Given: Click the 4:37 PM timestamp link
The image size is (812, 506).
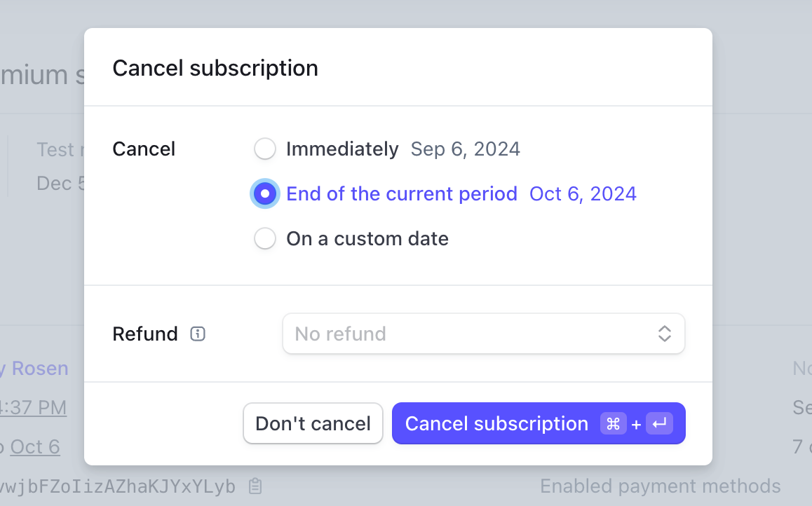Looking at the screenshot, I should [34, 407].
